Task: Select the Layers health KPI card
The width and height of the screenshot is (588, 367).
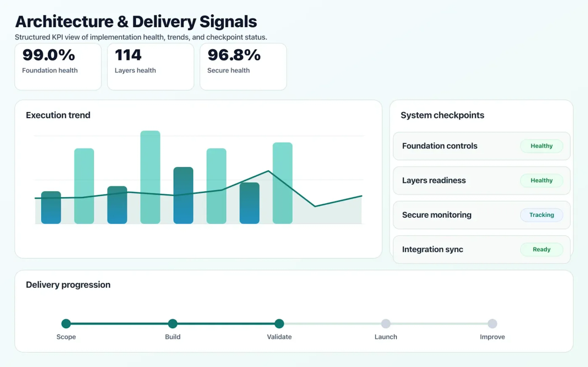Action: (150, 66)
